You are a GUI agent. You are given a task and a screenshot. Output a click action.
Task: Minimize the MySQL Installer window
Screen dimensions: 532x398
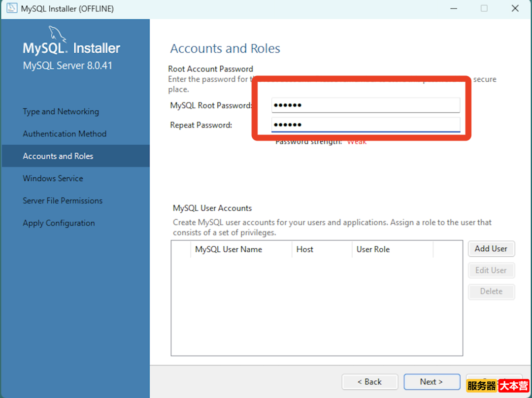pyautogui.click(x=454, y=8)
